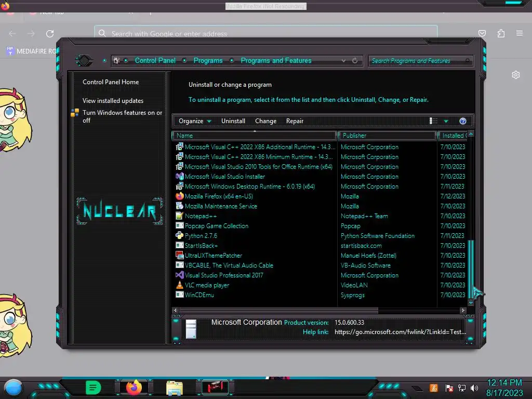Click the Microsoft Visual Studio Installer icon
Screen dimensions: 532x399
[x=179, y=177]
